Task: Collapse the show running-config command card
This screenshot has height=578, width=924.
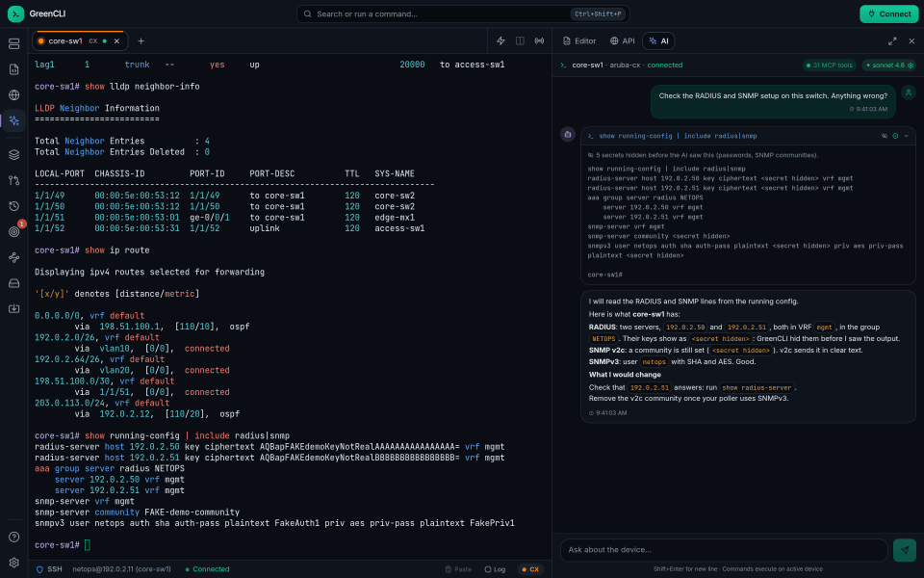Action: [907, 136]
